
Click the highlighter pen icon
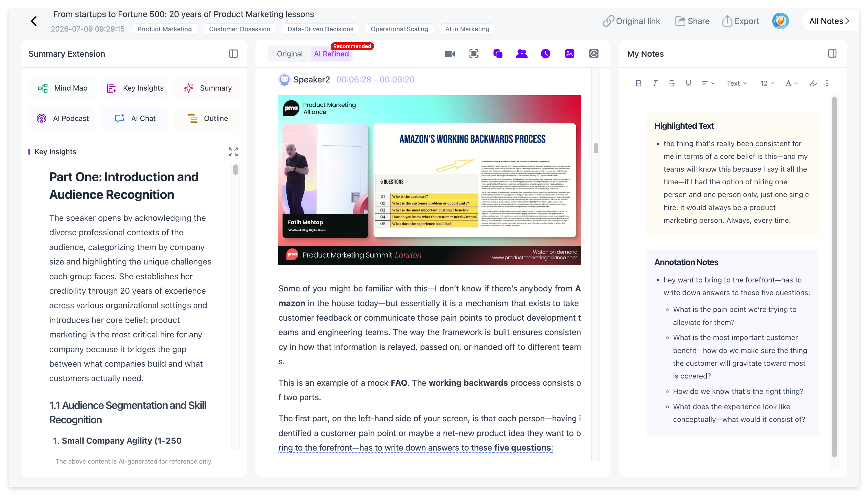coord(813,83)
